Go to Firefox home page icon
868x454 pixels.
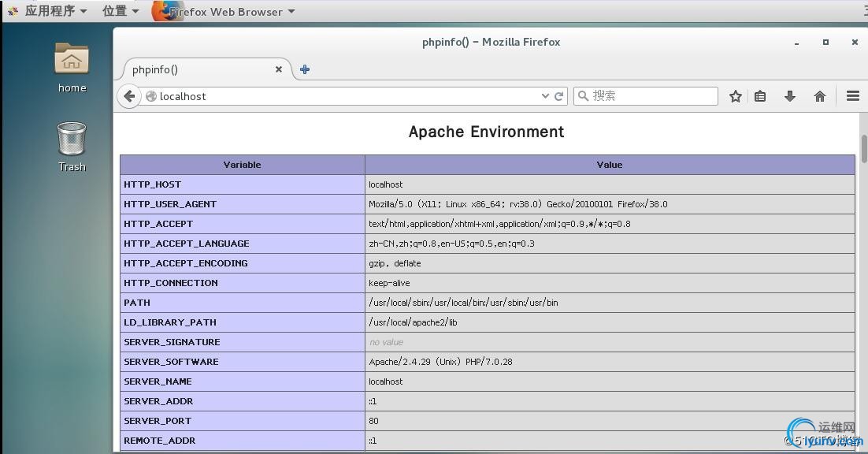pyautogui.click(x=820, y=96)
